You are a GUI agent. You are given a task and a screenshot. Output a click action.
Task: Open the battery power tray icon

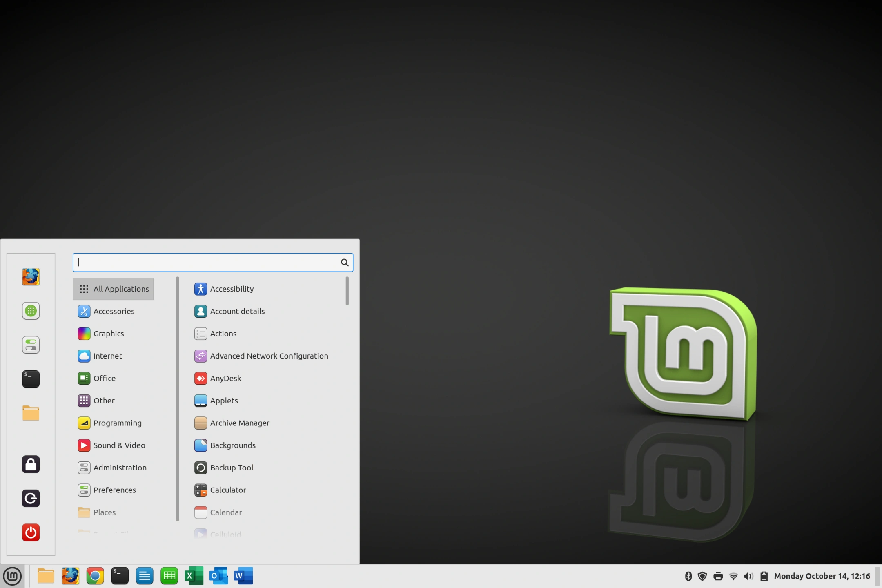pyautogui.click(x=764, y=576)
